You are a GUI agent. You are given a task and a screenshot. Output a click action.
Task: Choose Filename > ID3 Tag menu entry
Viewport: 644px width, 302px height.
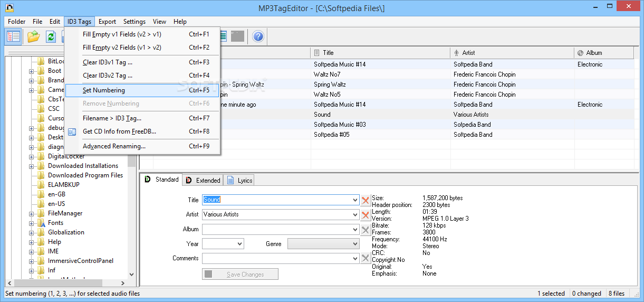pos(142,118)
